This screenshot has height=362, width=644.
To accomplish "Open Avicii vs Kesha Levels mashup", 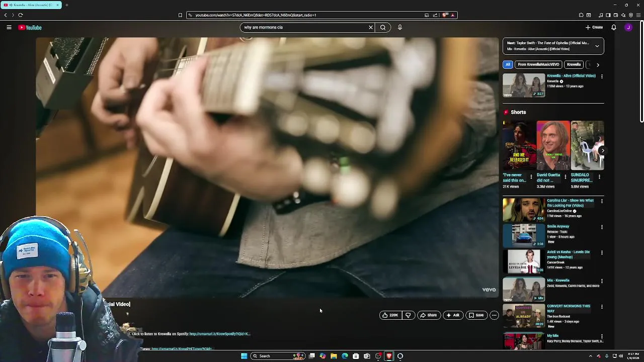I will click(x=524, y=261).
